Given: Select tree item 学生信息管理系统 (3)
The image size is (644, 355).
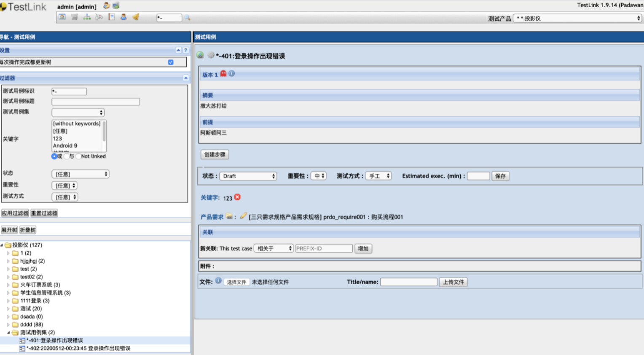Looking at the screenshot, I should 46,293.
